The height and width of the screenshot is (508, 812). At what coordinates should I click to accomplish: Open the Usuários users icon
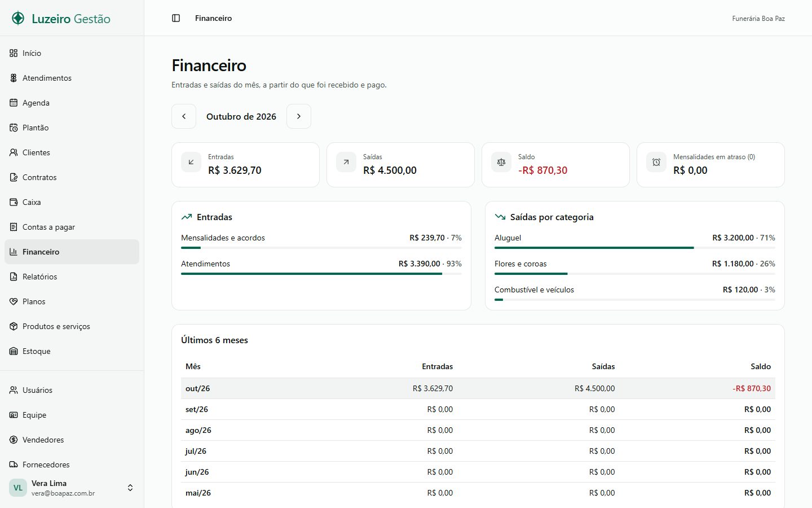(x=14, y=390)
